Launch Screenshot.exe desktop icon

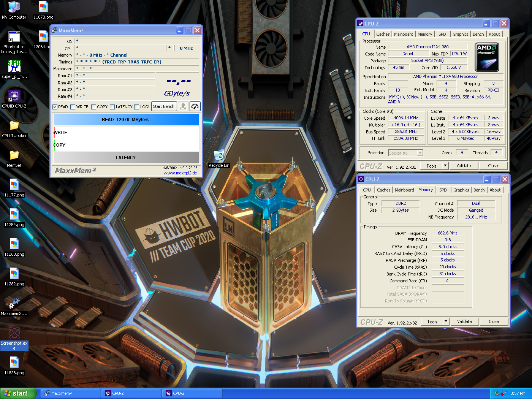pyautogui.click(x=14, y=339)
